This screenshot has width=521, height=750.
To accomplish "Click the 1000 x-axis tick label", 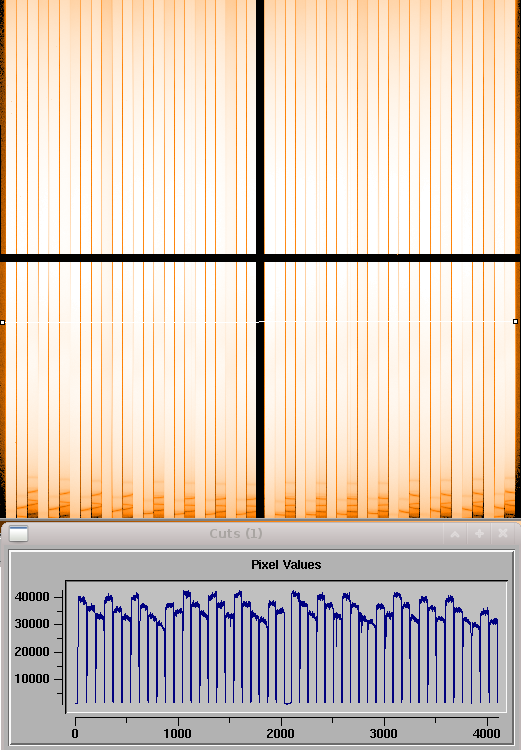I will (177, 733).
